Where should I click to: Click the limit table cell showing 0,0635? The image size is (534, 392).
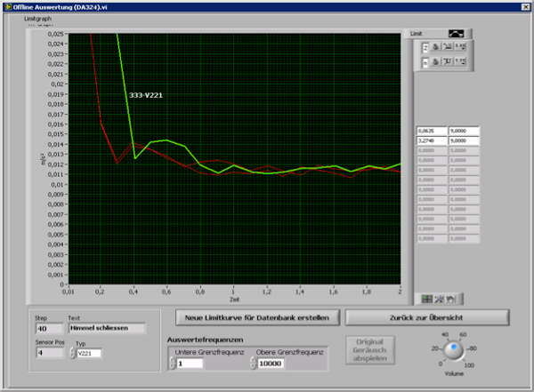coord(432,130)
